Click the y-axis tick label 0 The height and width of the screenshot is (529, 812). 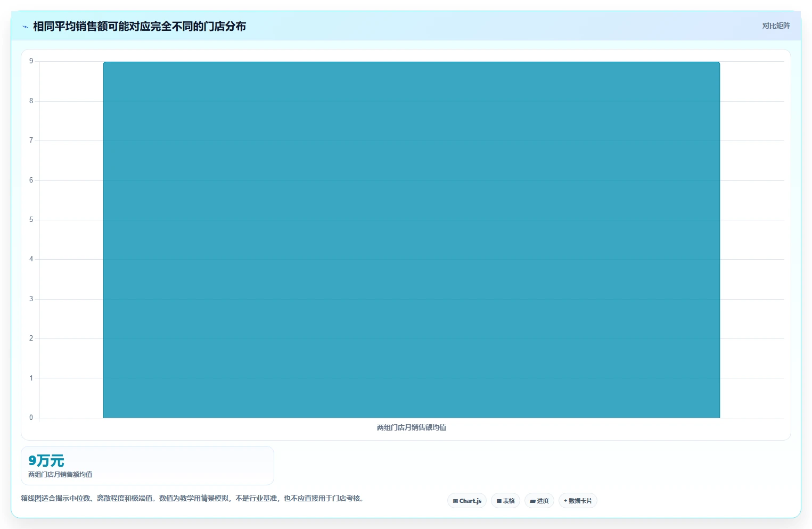[x=31, y=418]
